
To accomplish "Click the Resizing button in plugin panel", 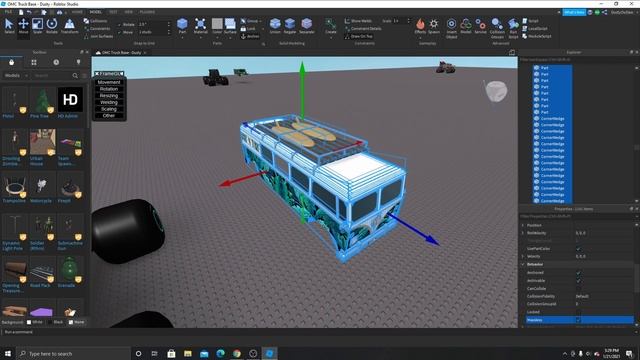I will tap(109, 96).
